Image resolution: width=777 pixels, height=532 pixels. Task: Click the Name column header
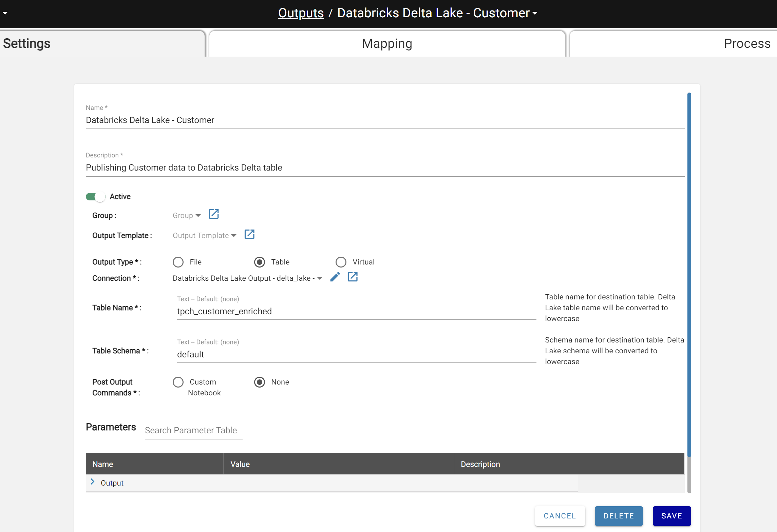click(x=155, y=464)
